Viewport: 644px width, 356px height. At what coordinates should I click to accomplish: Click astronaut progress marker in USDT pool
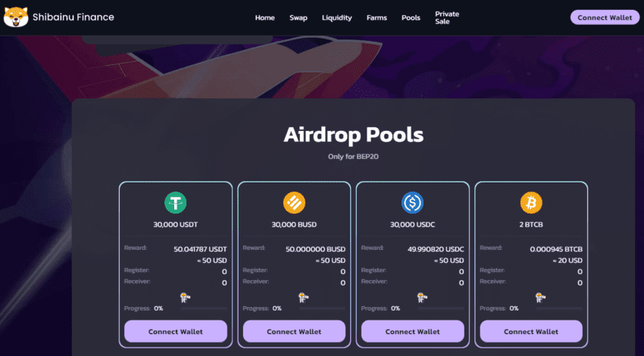click(x=185, y=297)
